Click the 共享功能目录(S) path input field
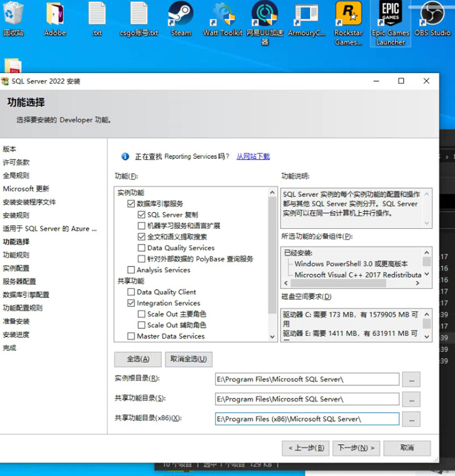 [x=307, y=399]
